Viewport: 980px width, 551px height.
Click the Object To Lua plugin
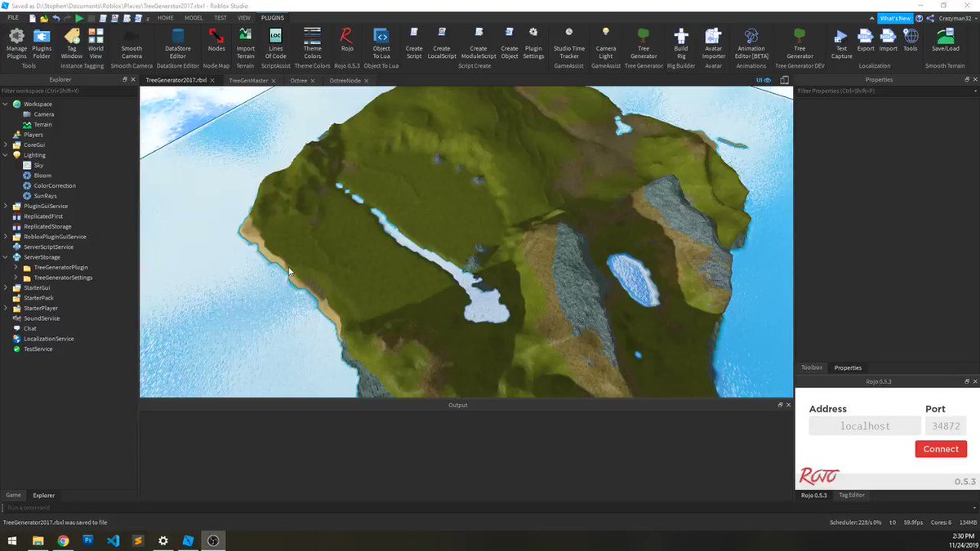point(381,42)
